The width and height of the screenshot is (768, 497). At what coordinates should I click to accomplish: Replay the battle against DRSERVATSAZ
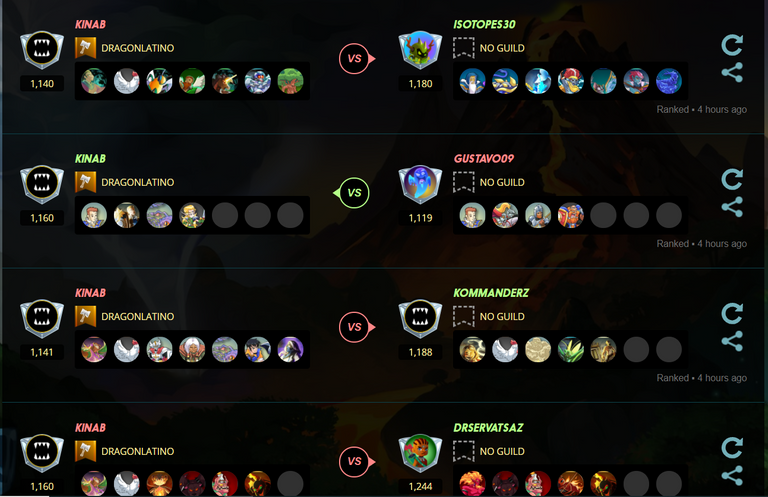(732, 448)
